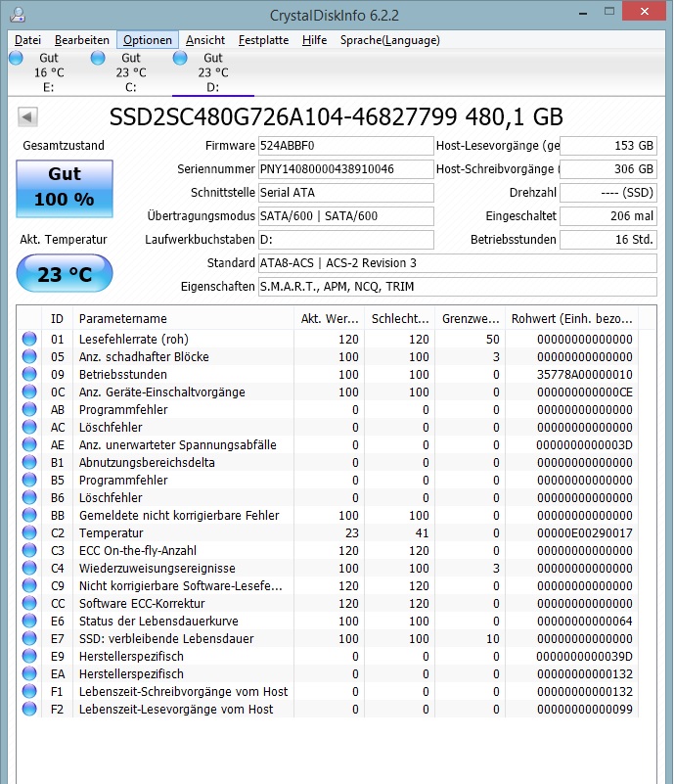Sort by the Parametername column header
Screen dimensions: 675x784
point(183,318)
